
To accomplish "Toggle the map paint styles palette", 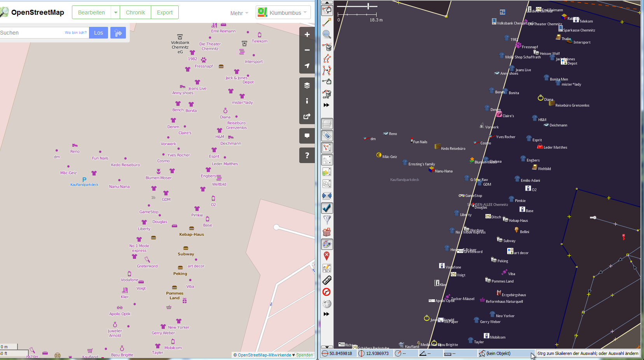I will pos(327,244).
